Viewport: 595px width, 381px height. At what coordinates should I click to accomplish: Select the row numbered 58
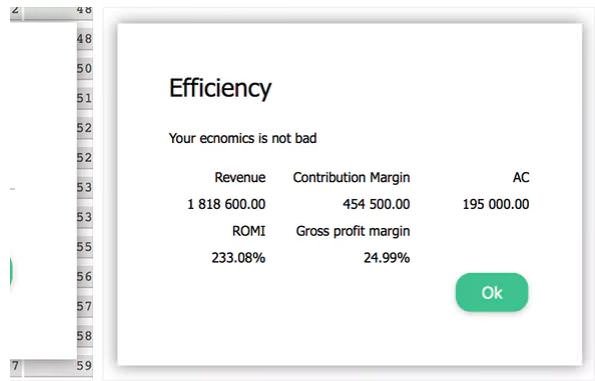coord(85,336)
